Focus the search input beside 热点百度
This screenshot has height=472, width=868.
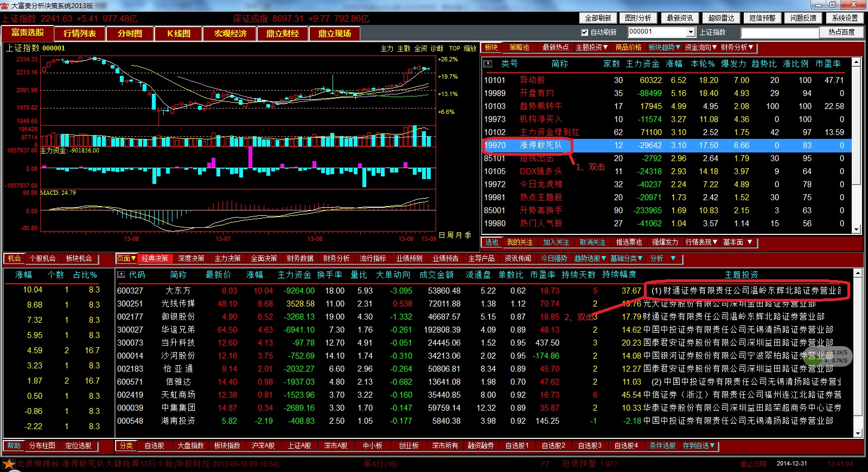(779, 33)
